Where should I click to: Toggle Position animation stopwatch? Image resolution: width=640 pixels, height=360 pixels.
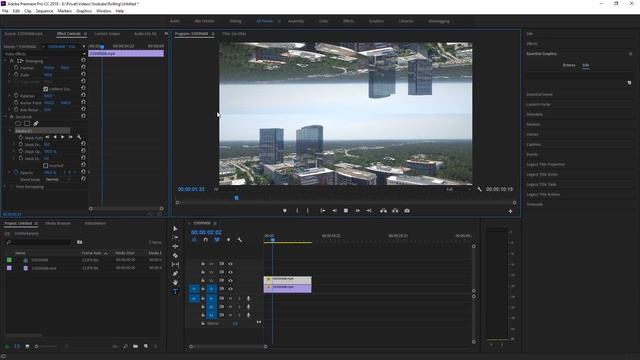pos(16,67)
